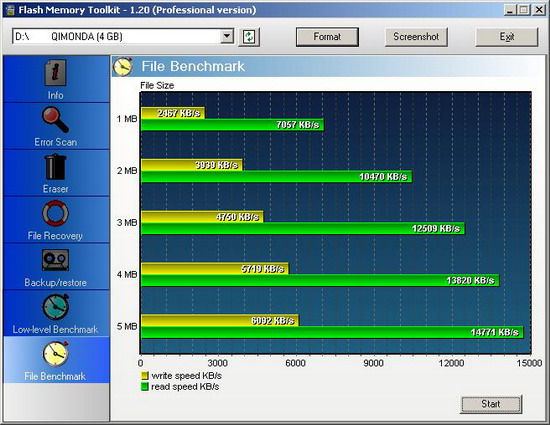This screenshot has height=425, width=550.
Task: Open File Recovery lifebuoy icon
Action: coord(55,213)
